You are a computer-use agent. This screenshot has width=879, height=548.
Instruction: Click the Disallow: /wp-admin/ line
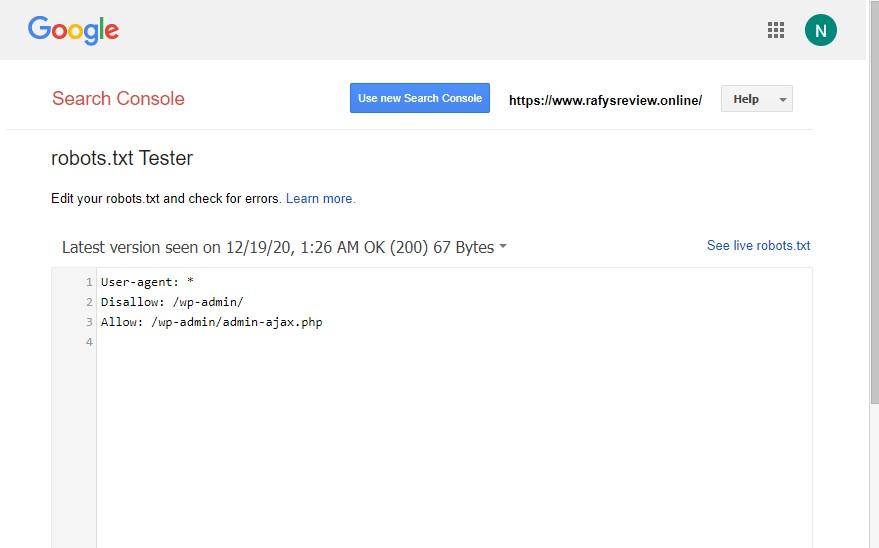tap(172, 302)
